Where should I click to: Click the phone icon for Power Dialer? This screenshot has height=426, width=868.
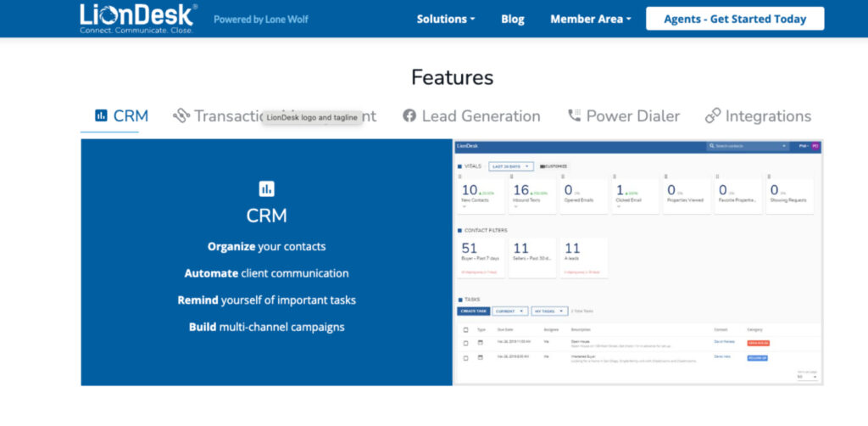574,115
